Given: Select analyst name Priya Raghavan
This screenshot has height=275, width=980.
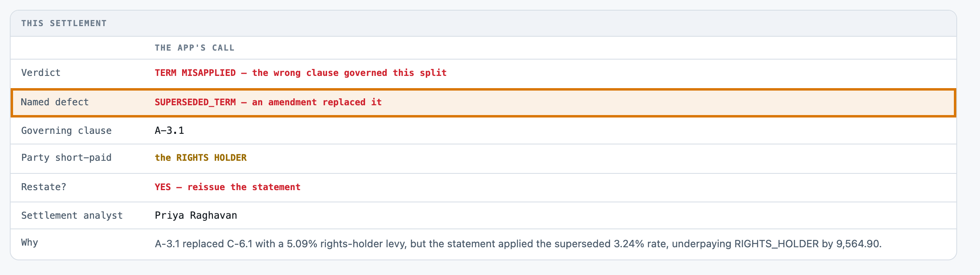Looking at the screenshot, I should (196, 215).
